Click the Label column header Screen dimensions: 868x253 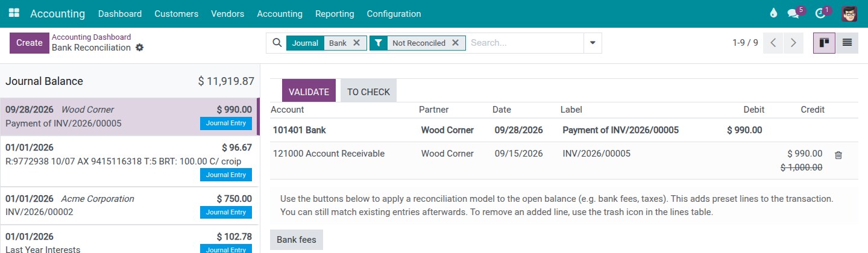pyautogui.click(x=571, y=110)
